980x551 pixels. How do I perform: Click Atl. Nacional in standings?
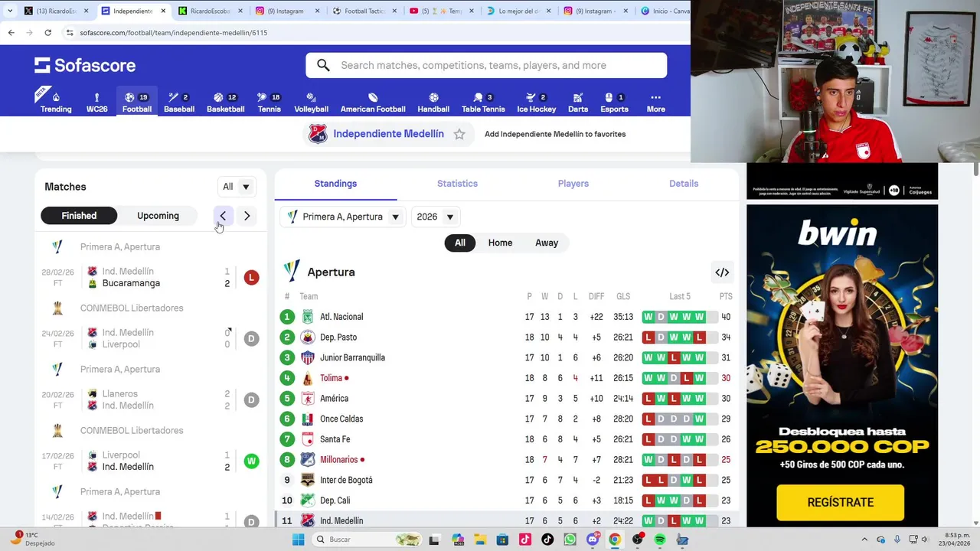click(341, 317)
